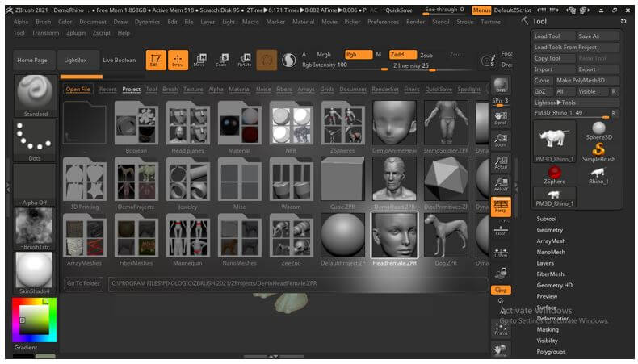Screen dimensions: 638x364
Task: Click the Gizmo 3D circle icon
Action: click(x=267, y=61)
